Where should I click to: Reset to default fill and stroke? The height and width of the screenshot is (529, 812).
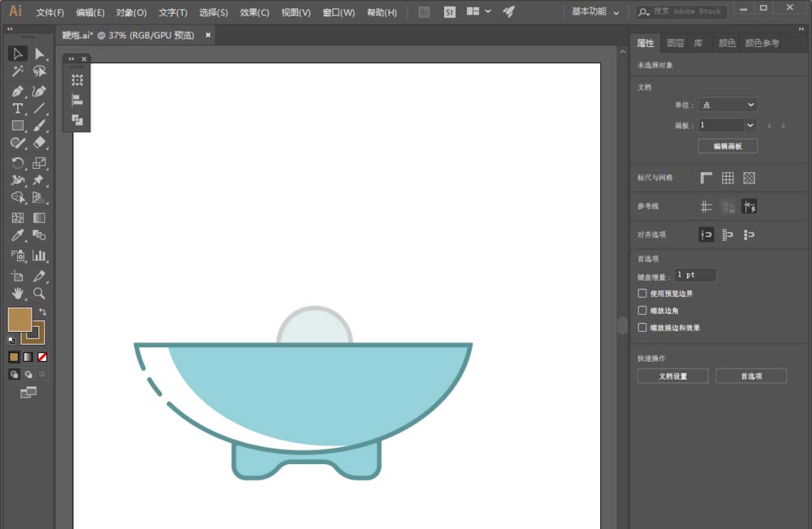click(x=11, y=340)
